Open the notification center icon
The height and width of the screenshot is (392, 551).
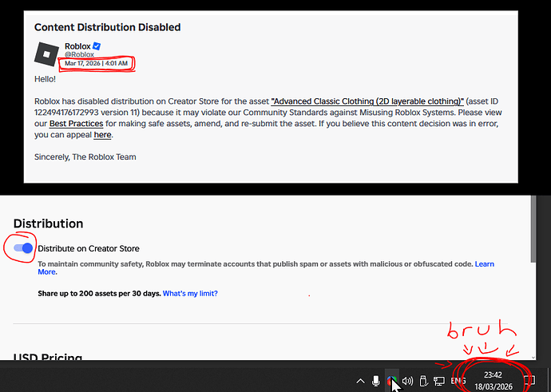[529, 381]
